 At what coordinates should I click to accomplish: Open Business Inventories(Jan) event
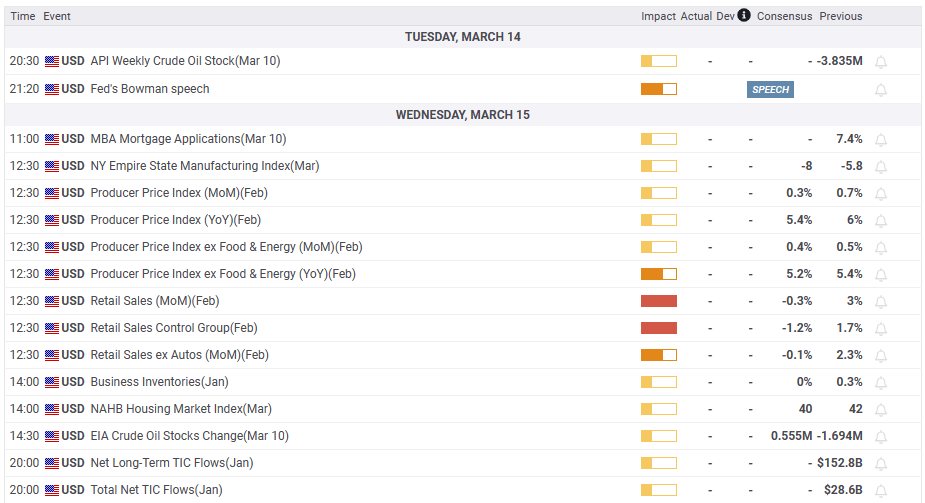click(x=159, y=382)
